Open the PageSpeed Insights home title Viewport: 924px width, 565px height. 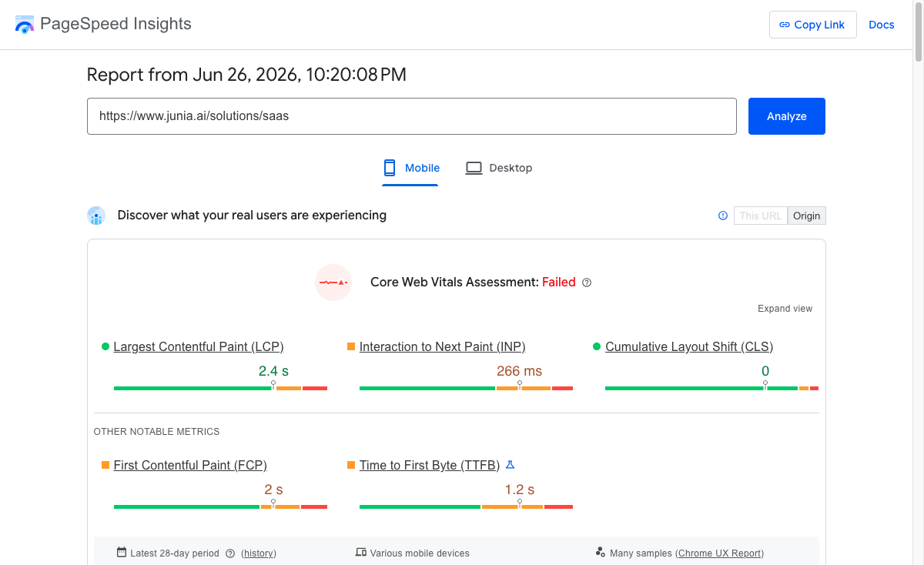tap(115, 24)
